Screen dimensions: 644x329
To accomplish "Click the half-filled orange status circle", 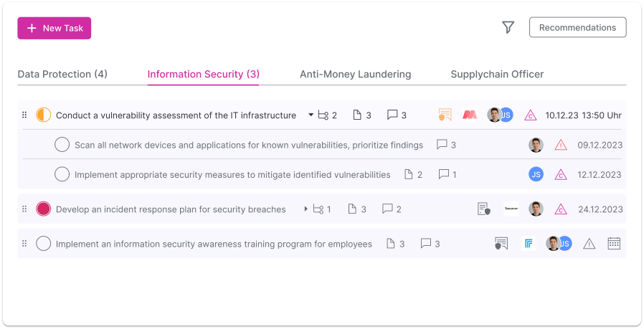I will (x=44, y=115).
